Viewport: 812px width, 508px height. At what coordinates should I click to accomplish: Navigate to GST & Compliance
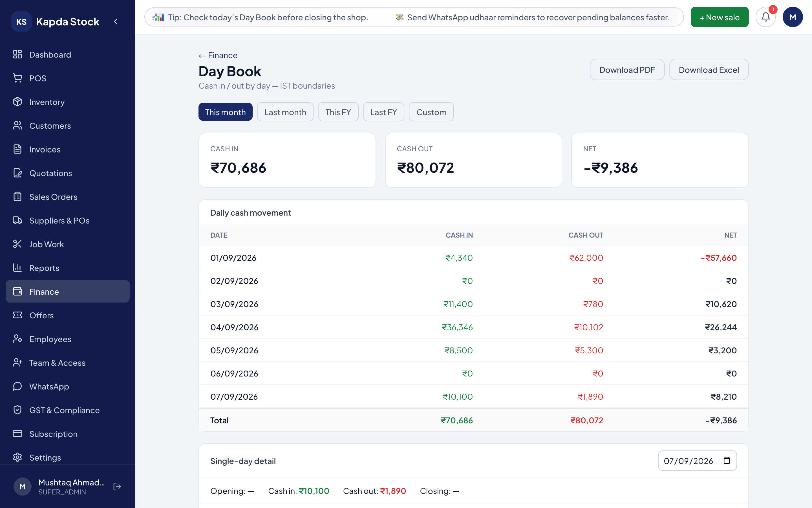coord(67,410)
